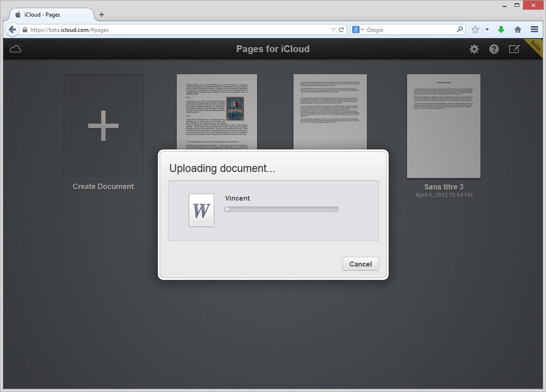Click the iCloud home cloud icon
The width and height of the screenshot is (546, 392).
[x=15, y=49]
